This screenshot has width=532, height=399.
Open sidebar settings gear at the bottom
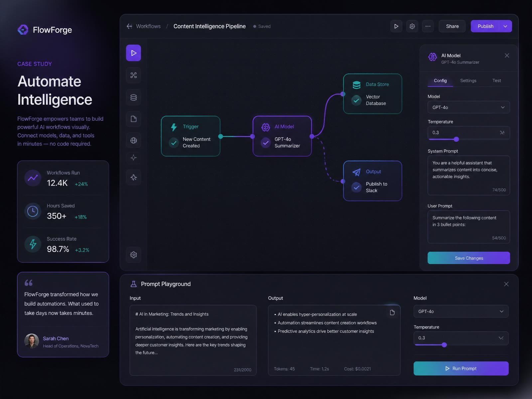pyautogui.click(x=133, y=255)
